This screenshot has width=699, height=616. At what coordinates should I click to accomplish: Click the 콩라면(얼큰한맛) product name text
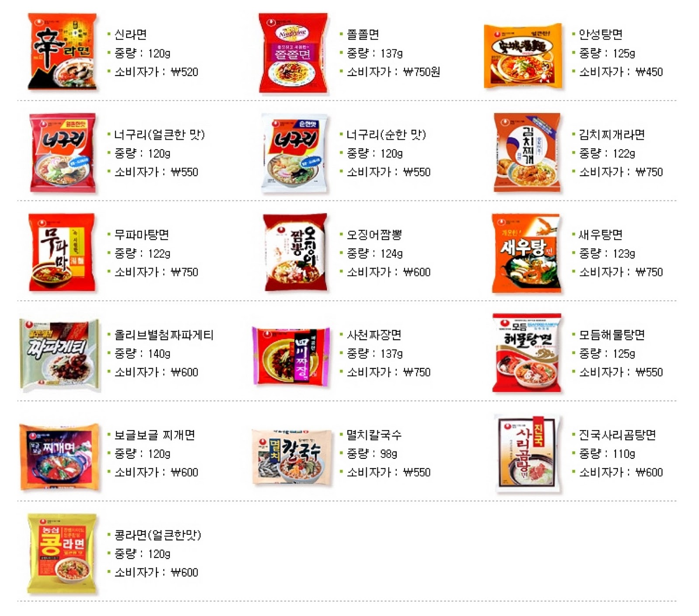pyautogui.click(x=157, y=535)
